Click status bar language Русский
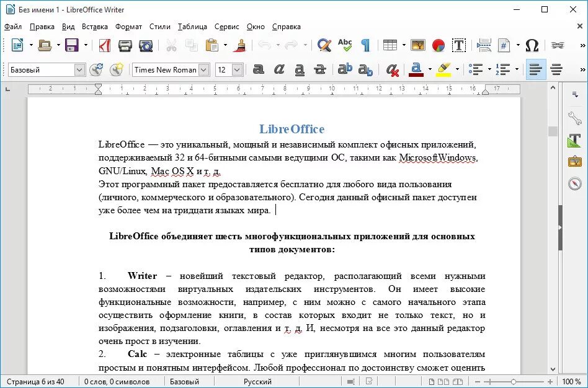The image size is (588, 388). 257,382
